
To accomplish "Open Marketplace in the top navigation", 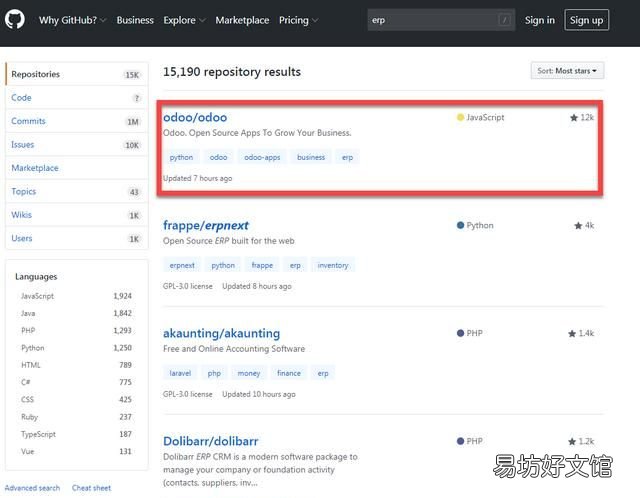I will 242,20.
